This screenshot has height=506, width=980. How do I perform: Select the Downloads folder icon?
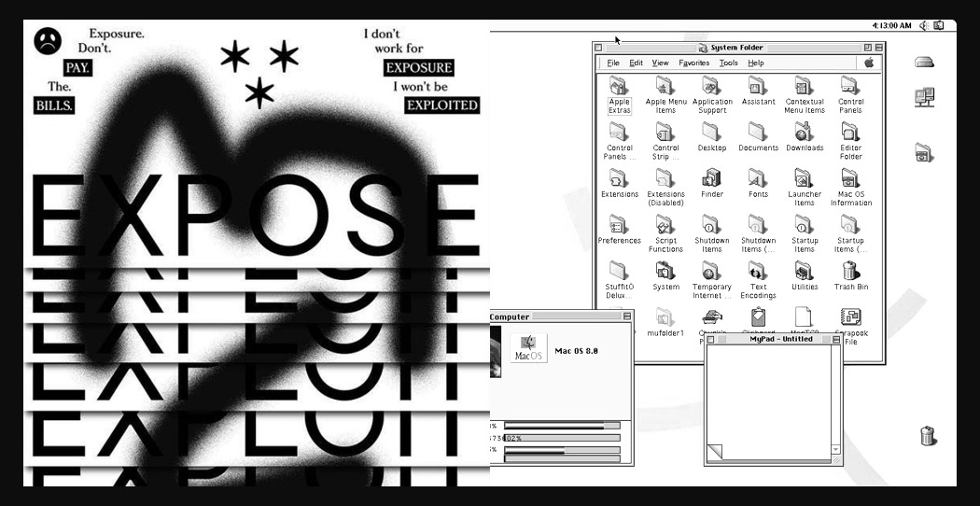(x=803, y=132)
